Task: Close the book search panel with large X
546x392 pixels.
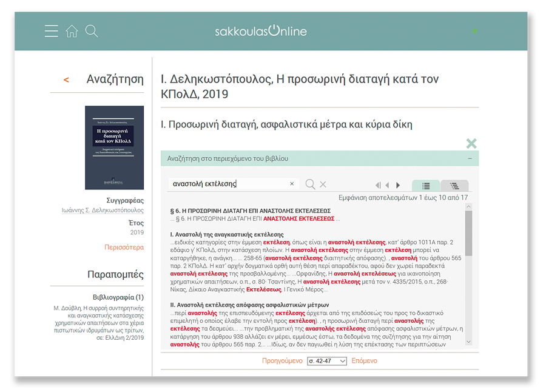Action: (x=471, y=143)
